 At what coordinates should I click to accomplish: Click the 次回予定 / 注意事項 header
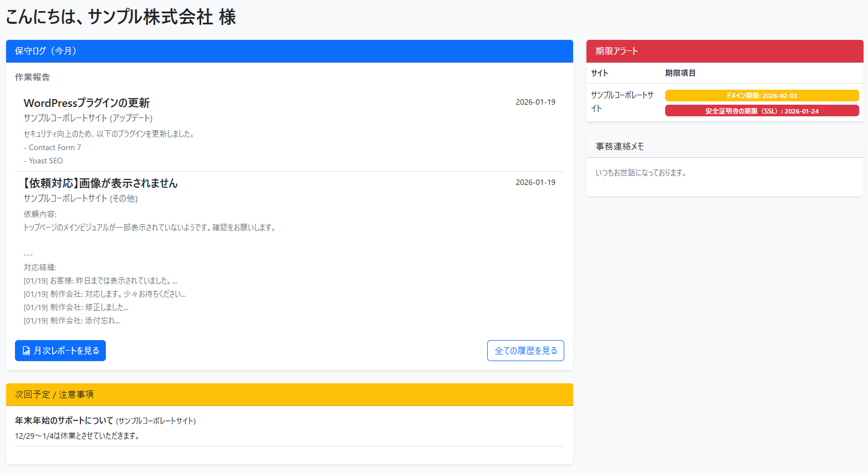pyautogui.click(x=53, y=394)
